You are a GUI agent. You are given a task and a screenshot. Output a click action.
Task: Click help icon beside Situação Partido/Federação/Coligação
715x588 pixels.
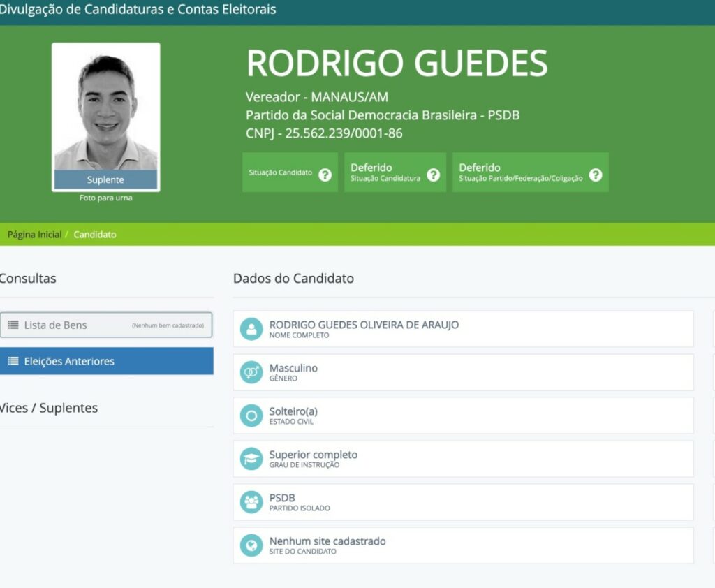pyautogui.click(x=595, y=175)
